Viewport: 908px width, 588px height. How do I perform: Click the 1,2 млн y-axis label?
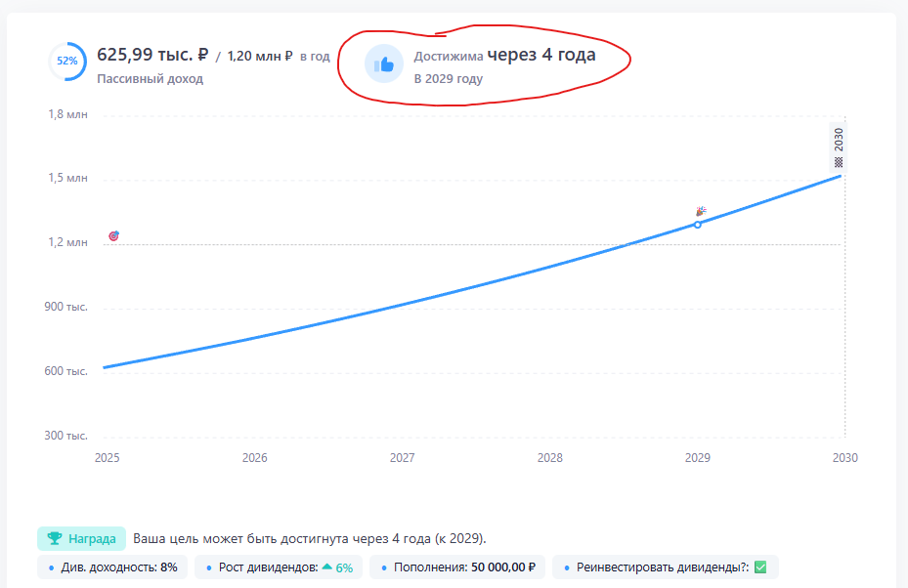[x=67, y=242]
